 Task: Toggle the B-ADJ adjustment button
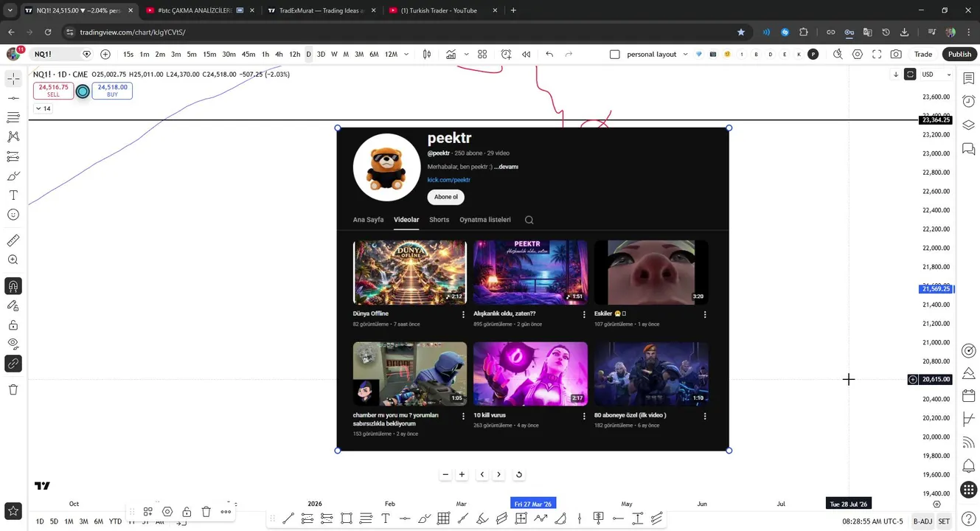pyautogui.click(x=922, y=521)
